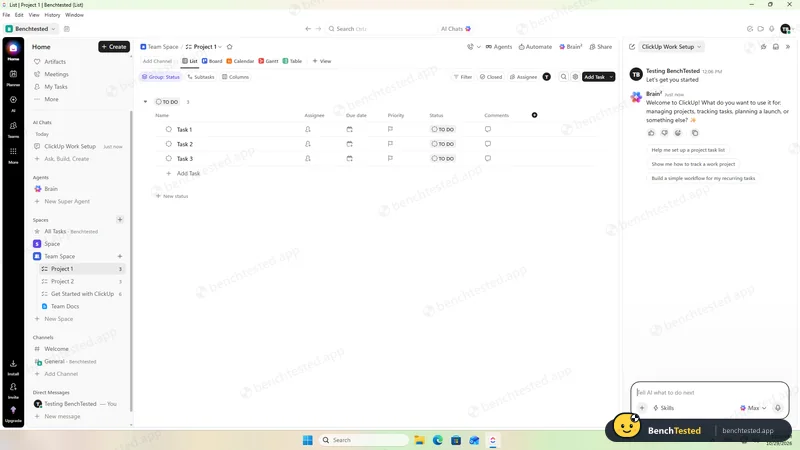Expand the sidebar More item under Home

click(x=51, y=99)
